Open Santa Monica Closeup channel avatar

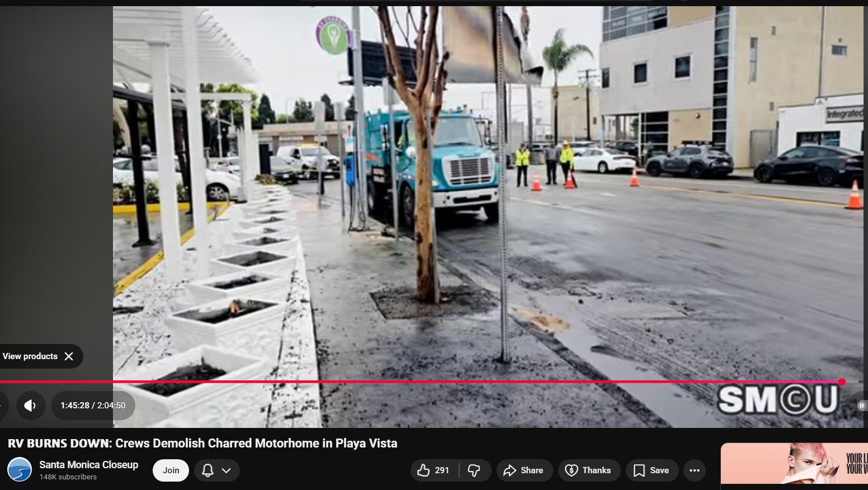tap(20, 470)
